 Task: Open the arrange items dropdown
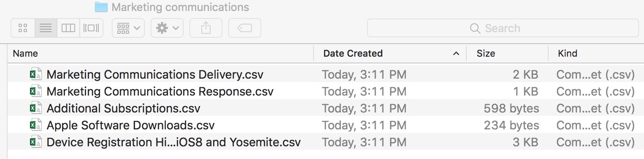[x=128, y=28]
